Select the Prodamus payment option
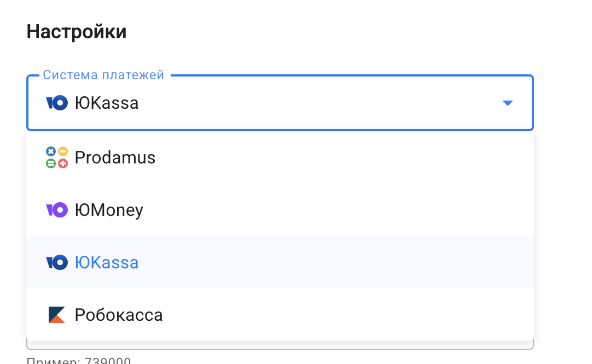592x364 pixels. pos(280,157)
